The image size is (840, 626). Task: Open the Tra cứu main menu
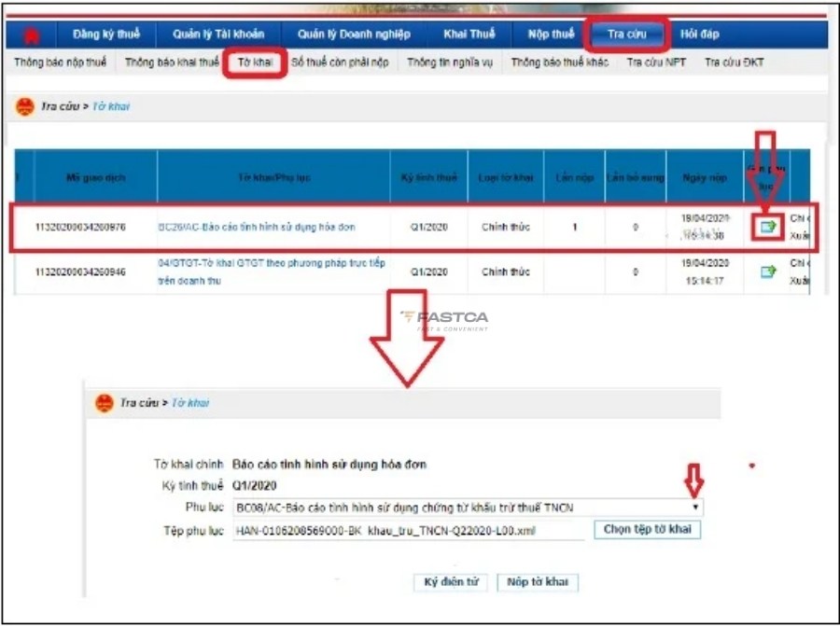pos(627,35)
